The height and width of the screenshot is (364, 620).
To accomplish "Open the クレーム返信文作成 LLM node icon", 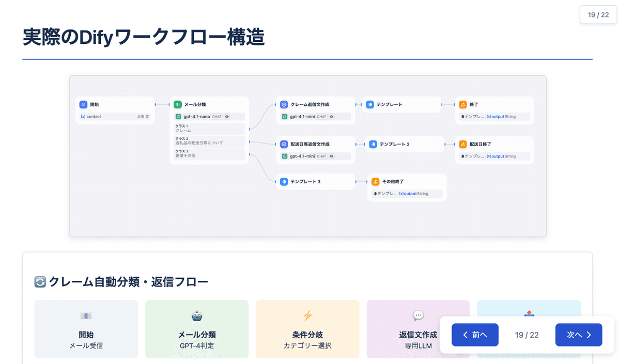I will 284,104.
